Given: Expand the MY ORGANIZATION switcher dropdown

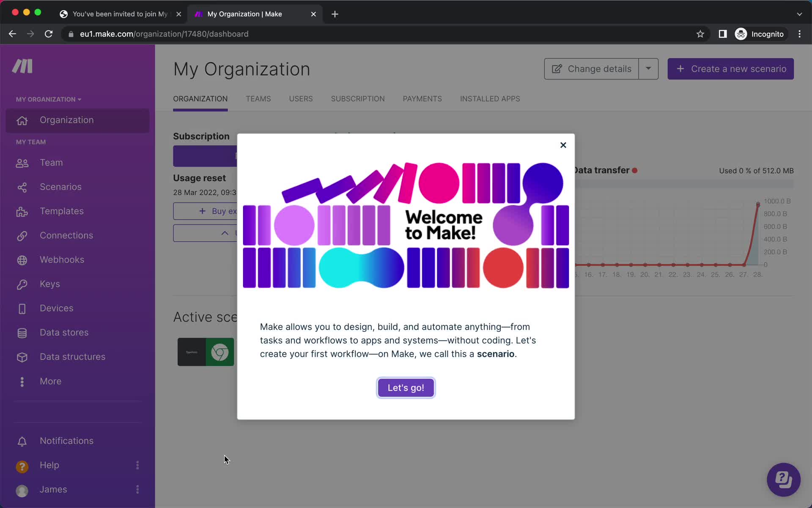Looking at the screenshot, I should 49,99.
